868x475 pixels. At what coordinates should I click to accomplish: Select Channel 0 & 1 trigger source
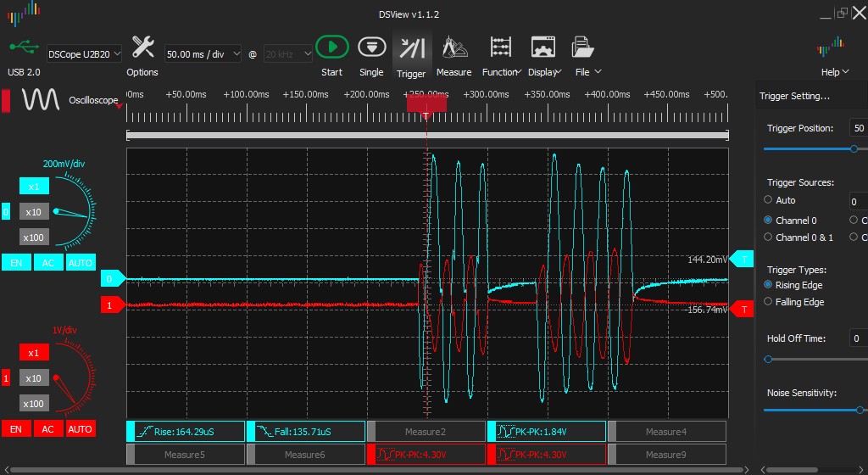[769, 237]
